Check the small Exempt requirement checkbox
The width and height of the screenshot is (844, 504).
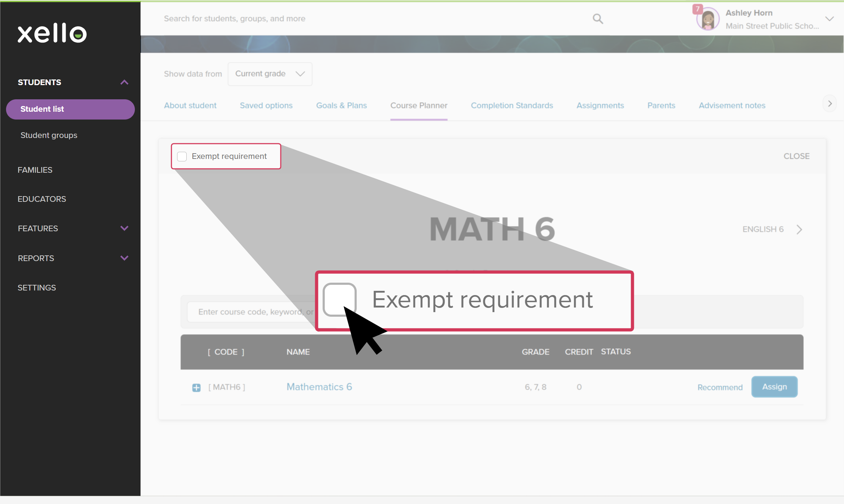pos(182,156)
